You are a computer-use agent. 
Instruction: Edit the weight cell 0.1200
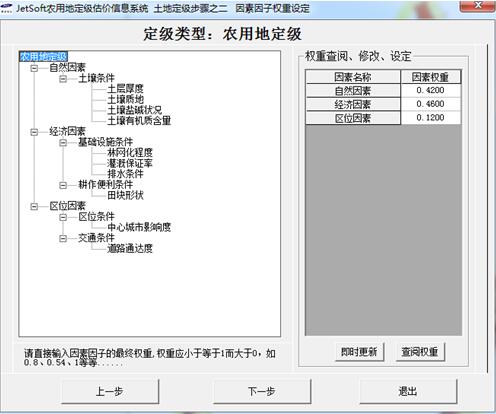431,118
